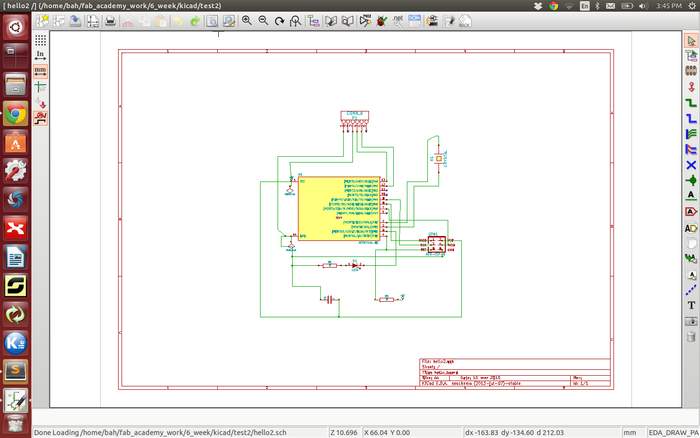Select the place power port tool
Image resolution: width=700 pixels, height=438 pixels.
(x=691, y=87)
